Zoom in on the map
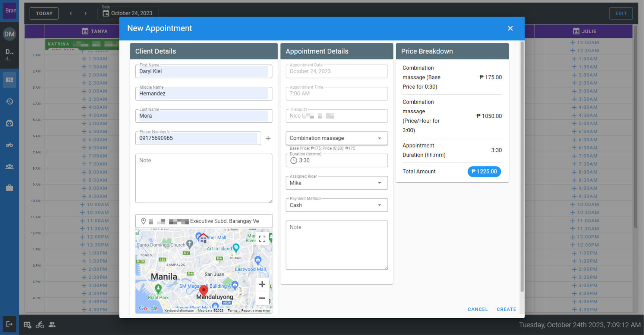The height and width of the screenshot is (335, 644). pos(262,284)
